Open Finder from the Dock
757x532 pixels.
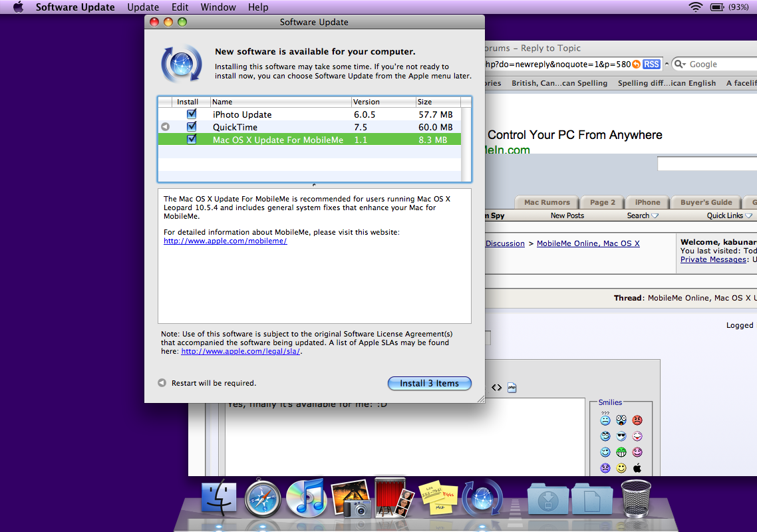pyautogui.click(x=219, y=499)
